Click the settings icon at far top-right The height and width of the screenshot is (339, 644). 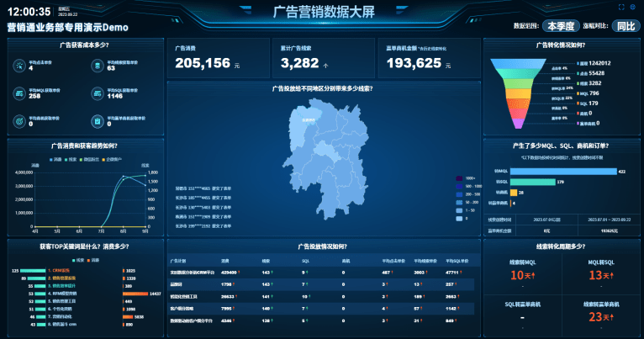[631, 7]
